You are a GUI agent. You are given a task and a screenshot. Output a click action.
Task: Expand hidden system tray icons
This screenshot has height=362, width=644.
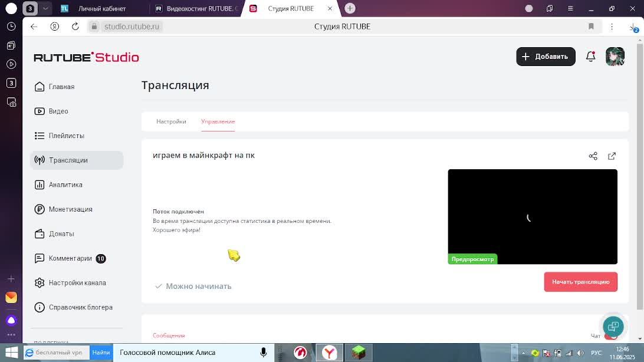pos(523,353)
